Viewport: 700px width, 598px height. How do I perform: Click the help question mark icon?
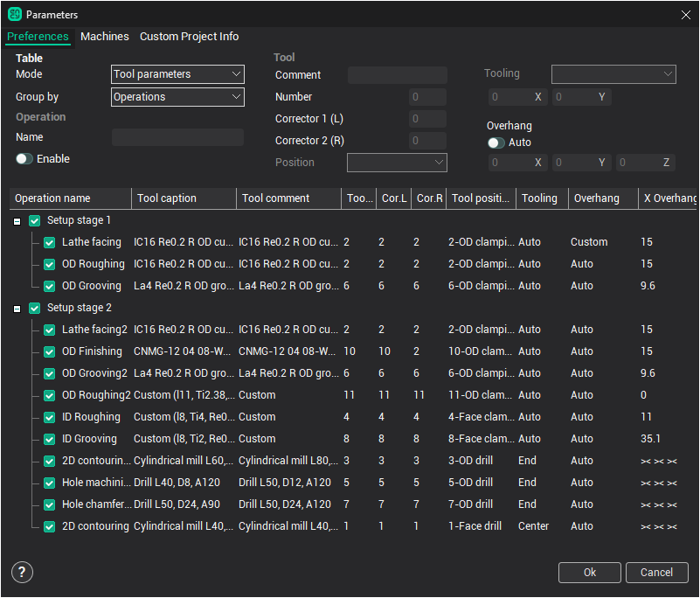coord(22,573)
